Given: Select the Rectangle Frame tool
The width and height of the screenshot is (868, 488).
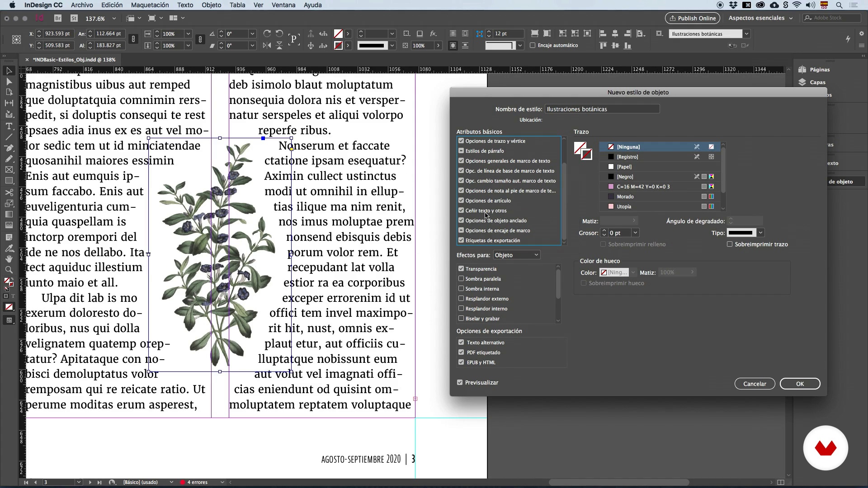Looking at the screenshot, I should (9, 170).
